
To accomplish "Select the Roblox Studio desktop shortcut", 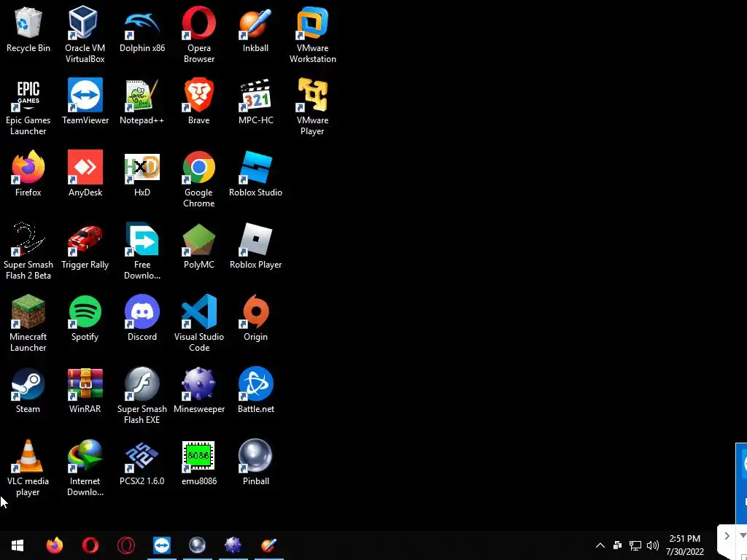I will tap(256, 174).
